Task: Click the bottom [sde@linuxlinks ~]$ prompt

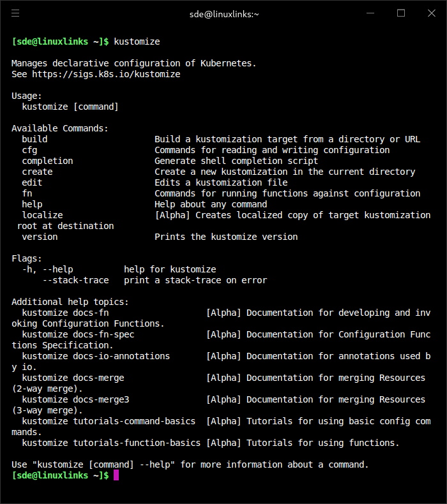Action: click(x=60, y=475)
